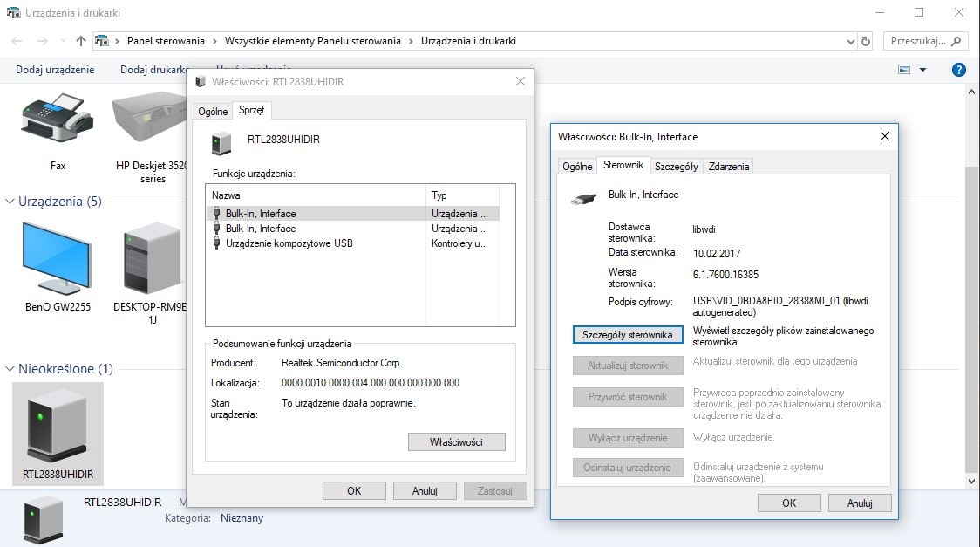Select Sprzęt tab in RTL2838UHIDIR properties
Screen dimensions: 980x547
coord(251,110)
